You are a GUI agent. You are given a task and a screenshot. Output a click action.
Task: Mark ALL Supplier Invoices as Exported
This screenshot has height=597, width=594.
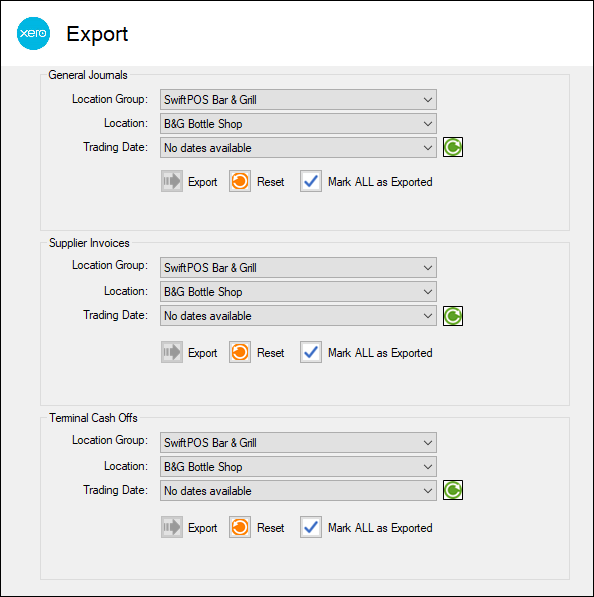tap(311, 352)
